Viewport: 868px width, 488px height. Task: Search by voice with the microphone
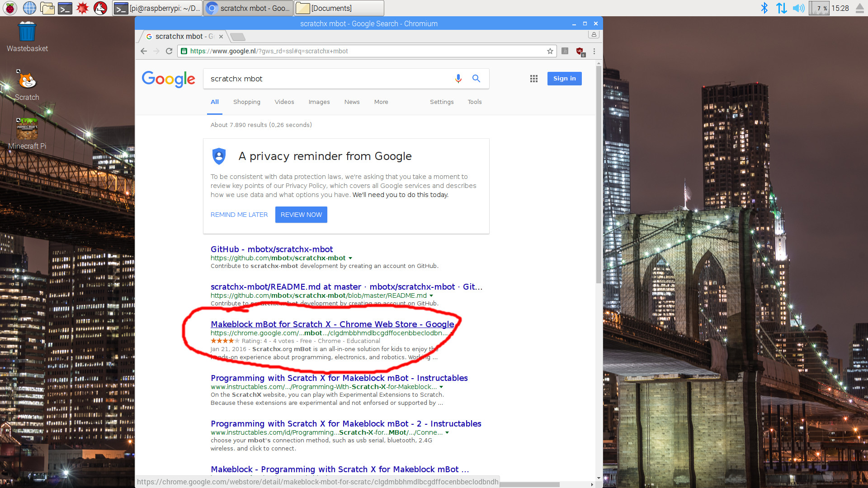coord(458,79)
